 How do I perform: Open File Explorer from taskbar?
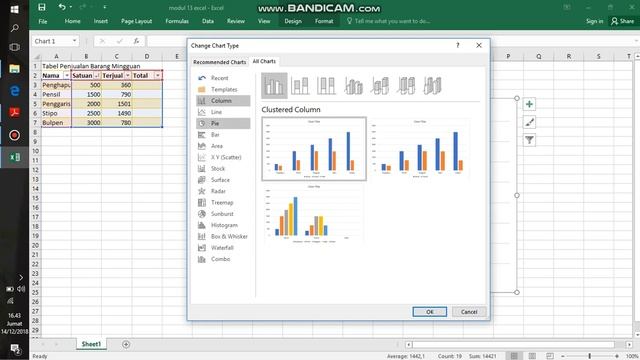(x=14, y=69)
